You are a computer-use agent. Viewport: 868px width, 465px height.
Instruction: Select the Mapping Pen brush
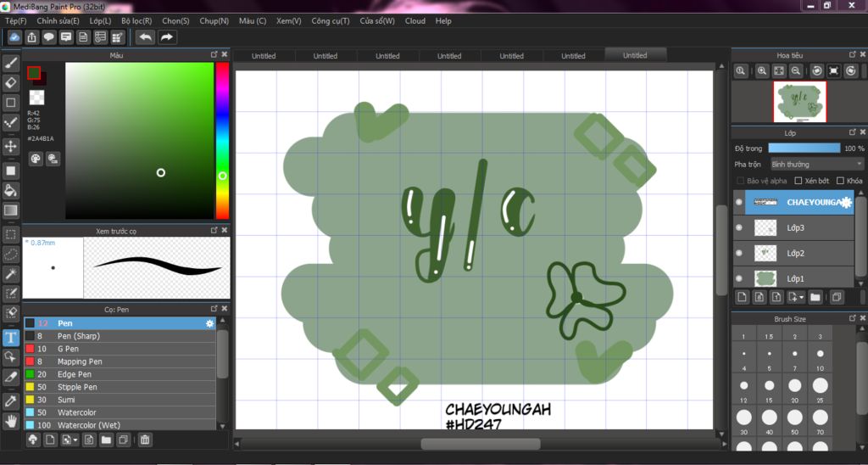tap(120, 362)
